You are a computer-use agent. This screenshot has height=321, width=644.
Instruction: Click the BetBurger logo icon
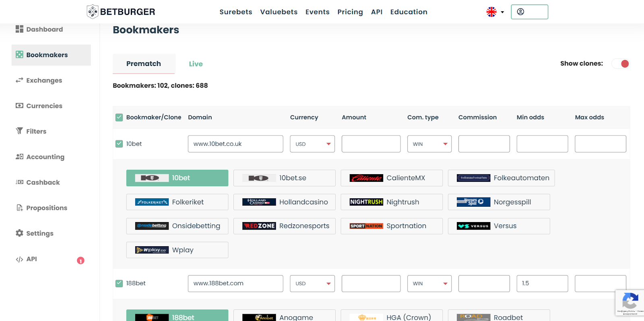click(x=93, y=12)
